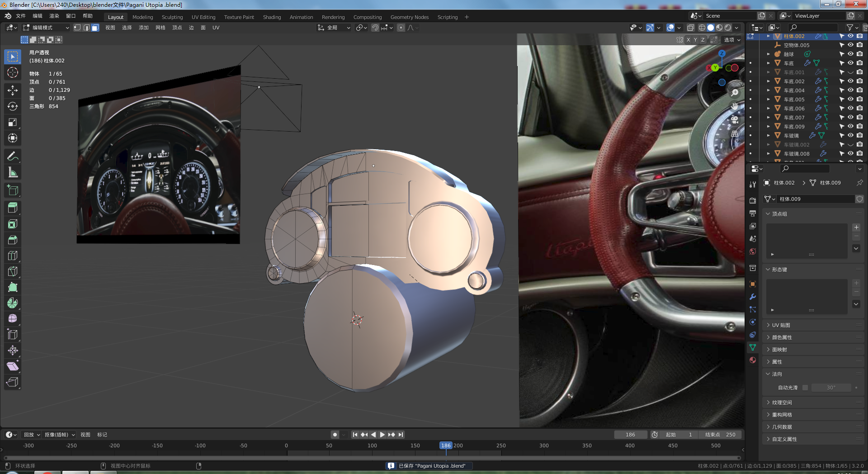868x474 pixels.
Task: Click the 结束点 end frame field
Action: (x=720, y=435)
